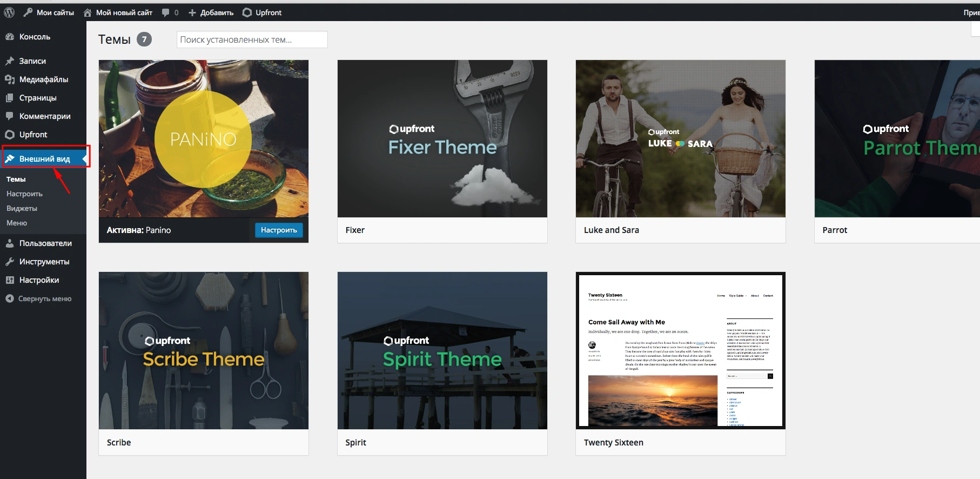Viewport: 980px width, 479px height.
Task: Click the Мои сайты key icon
Action: click(x=28, y=12)
